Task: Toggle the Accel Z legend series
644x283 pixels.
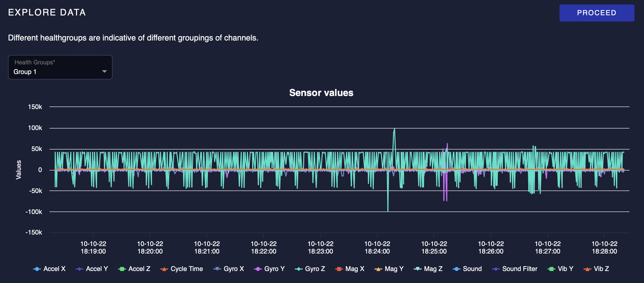Action: coord(134,269)
